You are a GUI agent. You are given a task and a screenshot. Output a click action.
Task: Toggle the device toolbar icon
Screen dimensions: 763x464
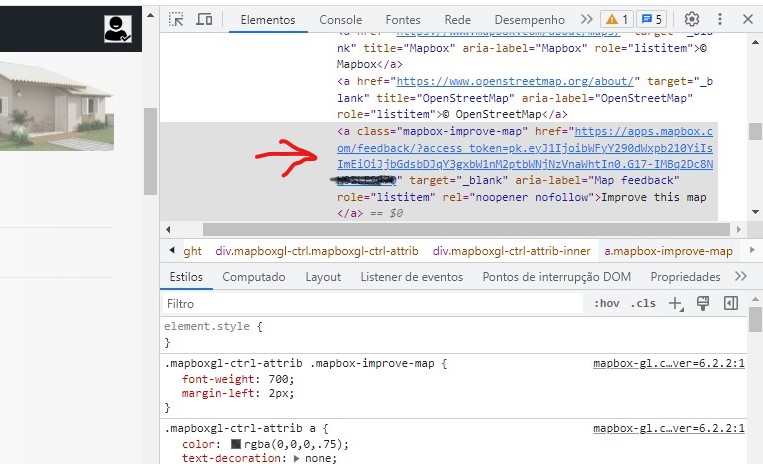[204, 19]
